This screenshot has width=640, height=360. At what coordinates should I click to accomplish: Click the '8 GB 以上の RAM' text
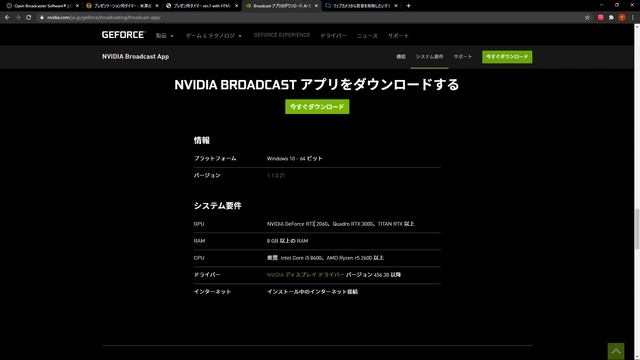[x=288, y=241]
